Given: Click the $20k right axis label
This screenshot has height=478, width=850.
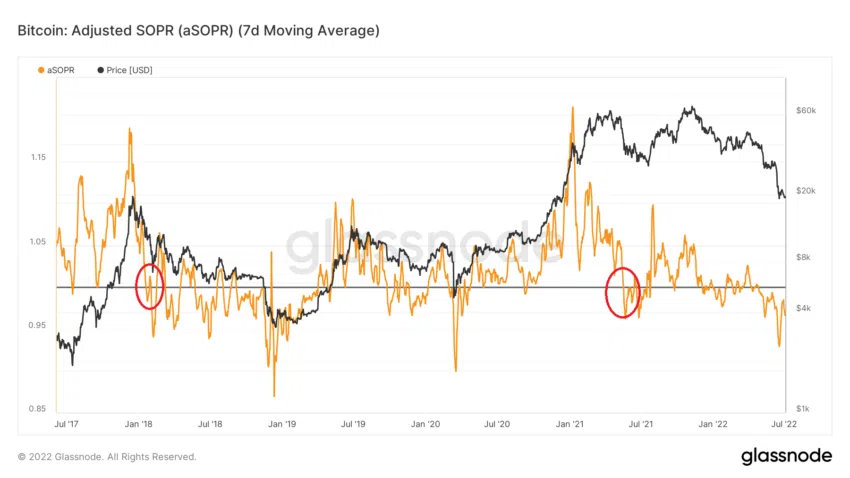Looking at the screenshot, I should click(x=806, y=191).
